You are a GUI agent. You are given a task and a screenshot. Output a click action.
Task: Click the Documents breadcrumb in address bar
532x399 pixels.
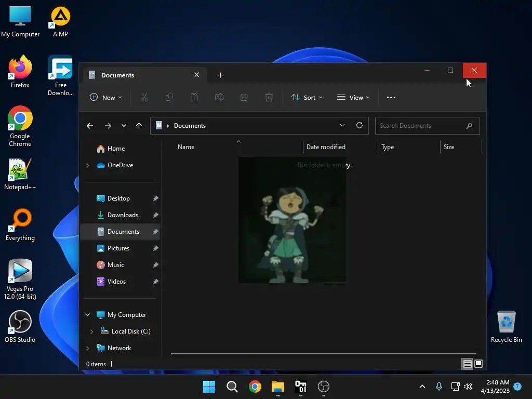pos(190,126)
